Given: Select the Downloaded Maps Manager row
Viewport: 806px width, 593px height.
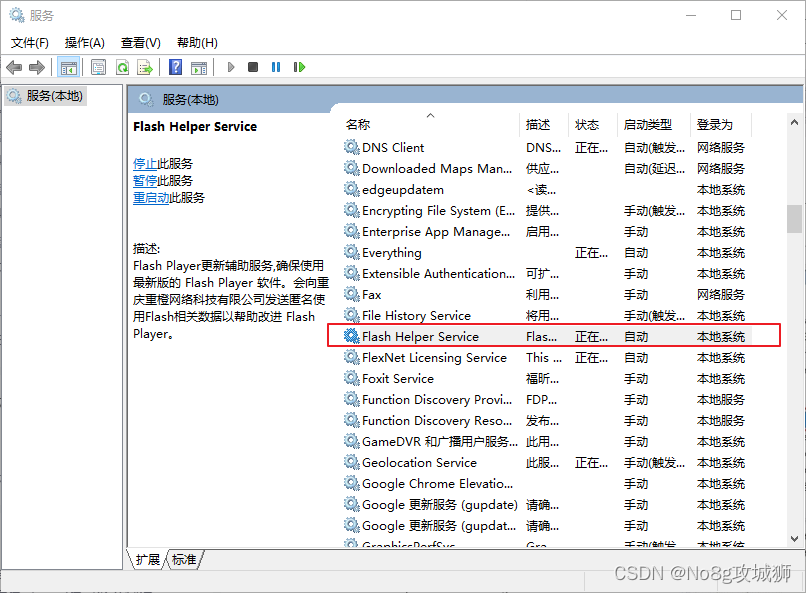Looking at the screenshot, I should (547, 169).
